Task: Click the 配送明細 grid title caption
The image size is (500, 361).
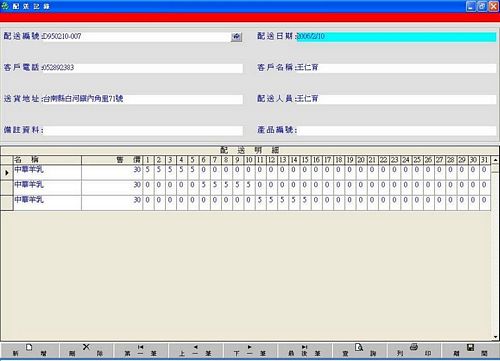Action: [250, 150]
